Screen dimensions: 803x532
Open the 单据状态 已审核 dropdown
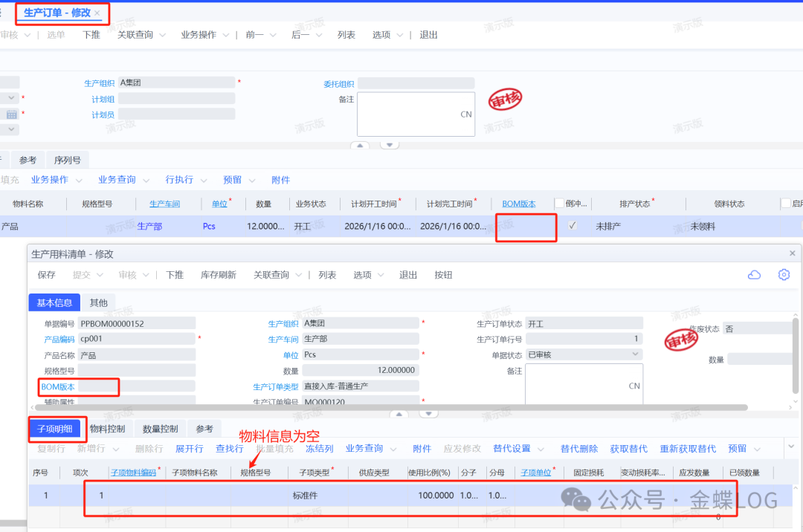(635, 354)
